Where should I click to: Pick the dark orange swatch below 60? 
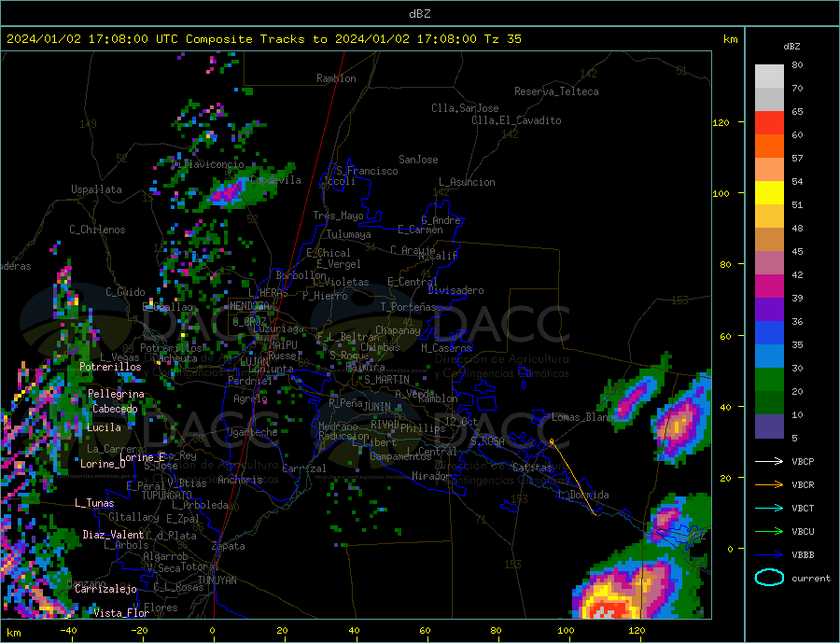tap(769, 147)
